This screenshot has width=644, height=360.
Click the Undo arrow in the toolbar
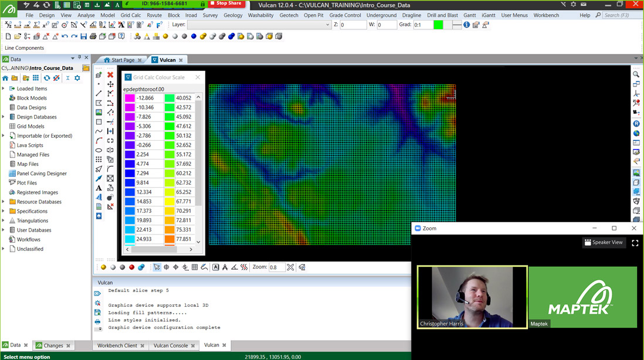coord(65,36)
